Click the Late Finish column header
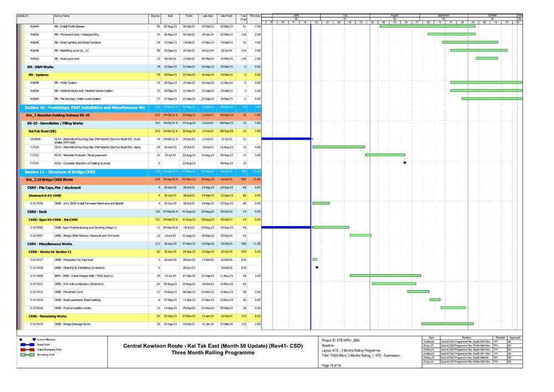Viewport: 554px width, 392px height. 226,17
